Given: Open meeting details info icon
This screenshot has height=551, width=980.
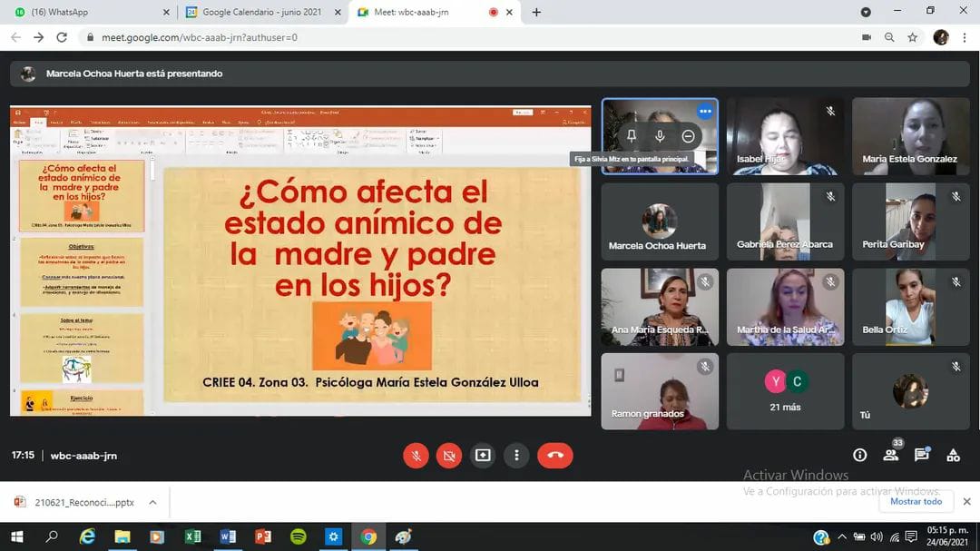Looking at the screenshot, I should coord(859,455).
